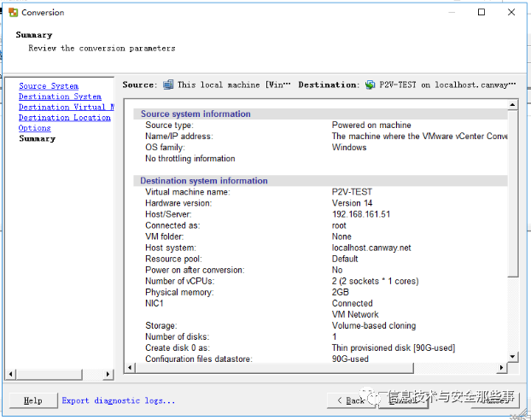This screenshot has width=531, height=420.
Task: Select the Destination system information header
Action: pyautogui.click(x=204, y=180)
